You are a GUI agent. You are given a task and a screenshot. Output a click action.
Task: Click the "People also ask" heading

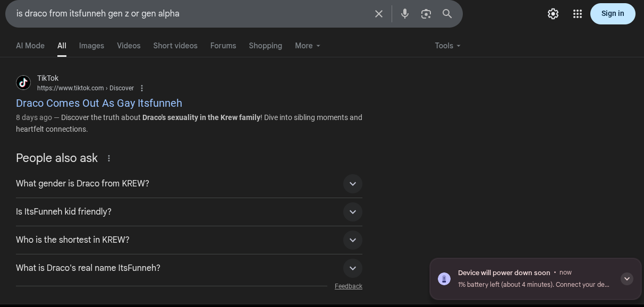point(57,158)
